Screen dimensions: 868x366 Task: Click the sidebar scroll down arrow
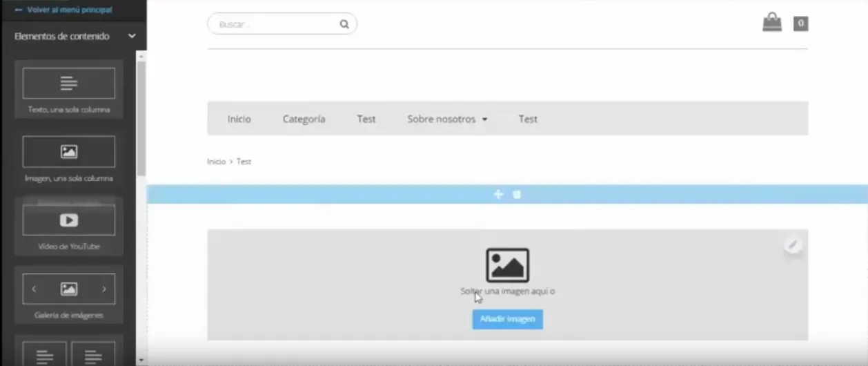pos(141,360)
